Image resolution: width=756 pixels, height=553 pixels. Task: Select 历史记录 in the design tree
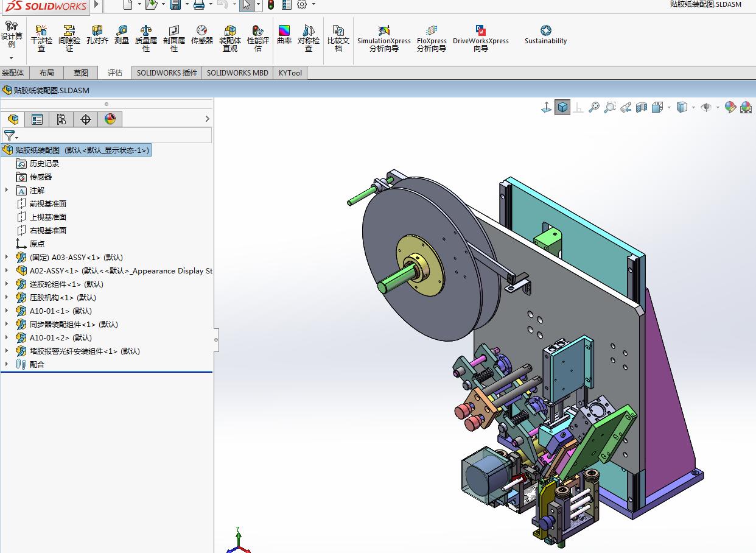44,163
